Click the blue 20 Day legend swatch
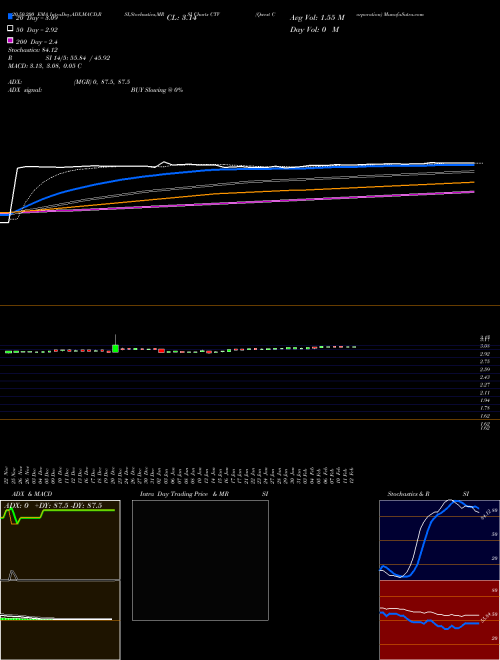The image size is (500, 660). click(10, 16)
